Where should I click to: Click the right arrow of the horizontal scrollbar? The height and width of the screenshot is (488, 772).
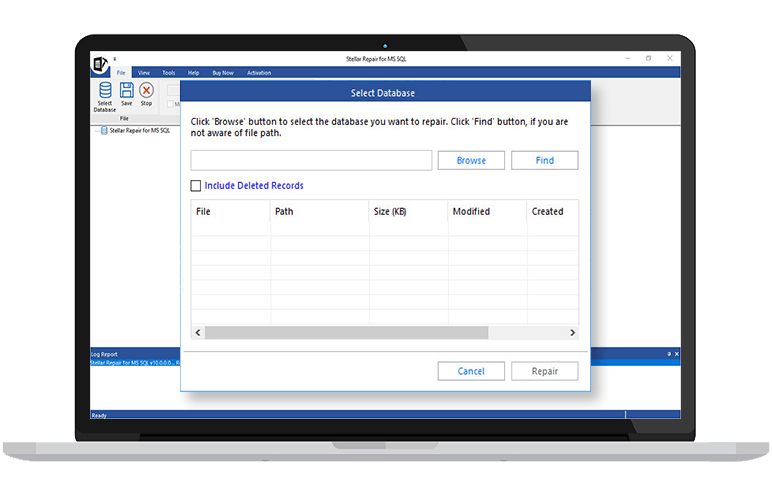(x=572, y=333)
